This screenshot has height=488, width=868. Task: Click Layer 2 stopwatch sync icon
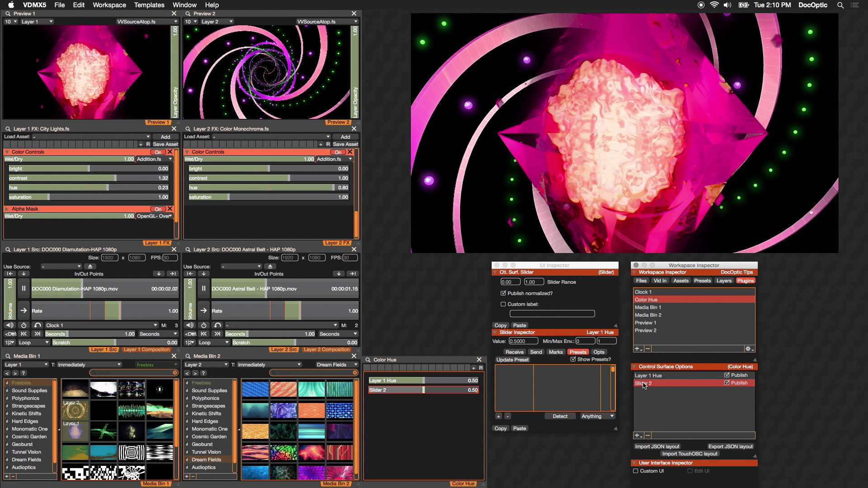tap(203, 325)
